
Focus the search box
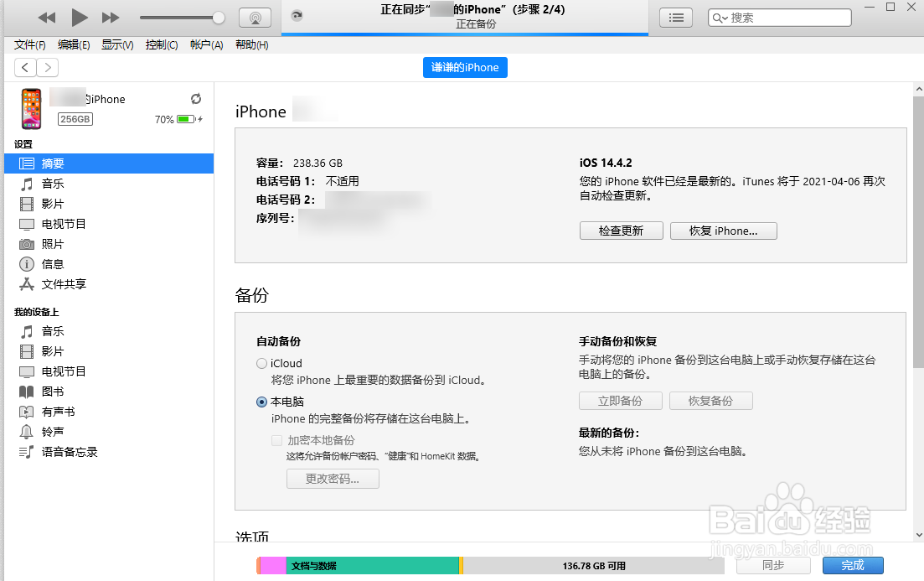coord(780,18)
